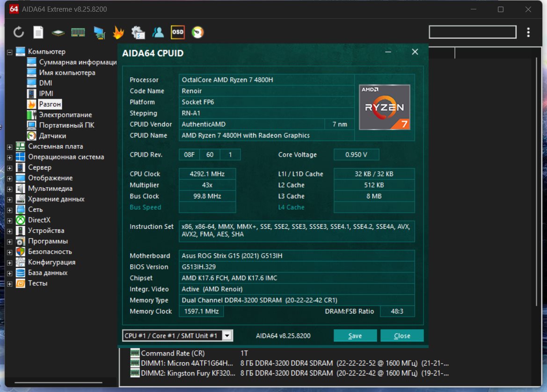Image resolution: width=547 pixels, height=392 pixels.
Task: Collapse the Компьютер tree node
Action: pyautogui.click(x=9, y=52)
